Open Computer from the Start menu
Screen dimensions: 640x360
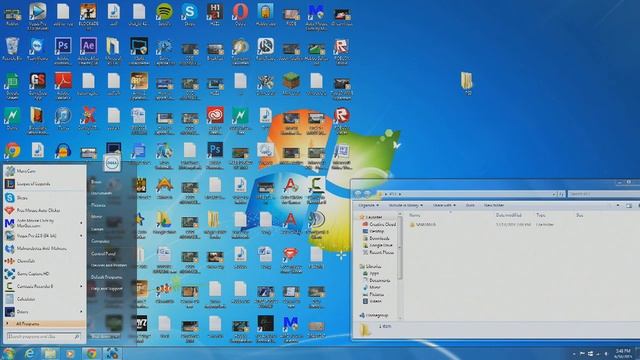click(x=100, y=241)
